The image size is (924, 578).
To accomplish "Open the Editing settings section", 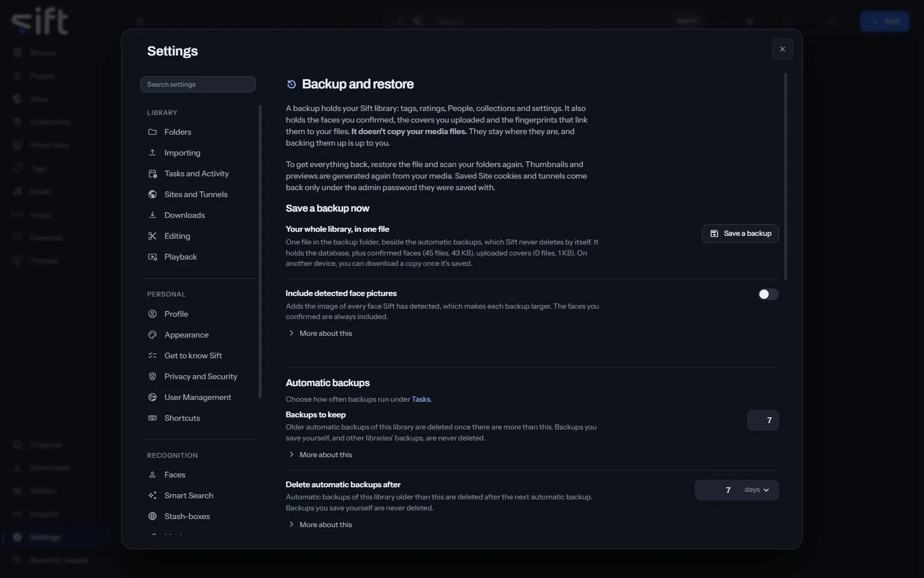I will [x=198, y=236].
